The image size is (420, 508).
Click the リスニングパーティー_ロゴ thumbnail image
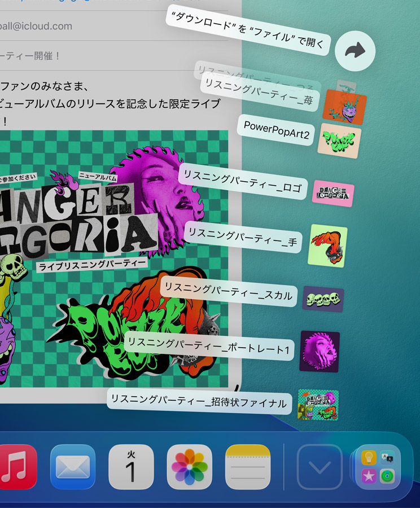click(x=333, y=194)
